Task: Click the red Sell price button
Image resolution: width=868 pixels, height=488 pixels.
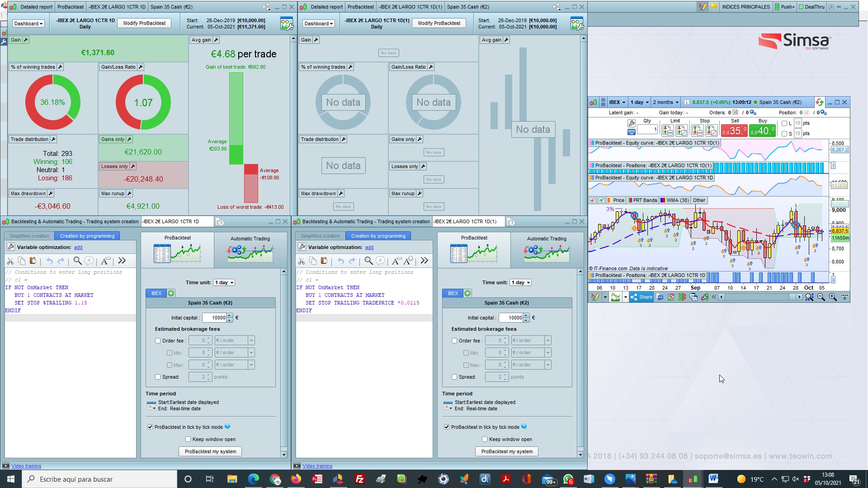Action: [734, 131]
